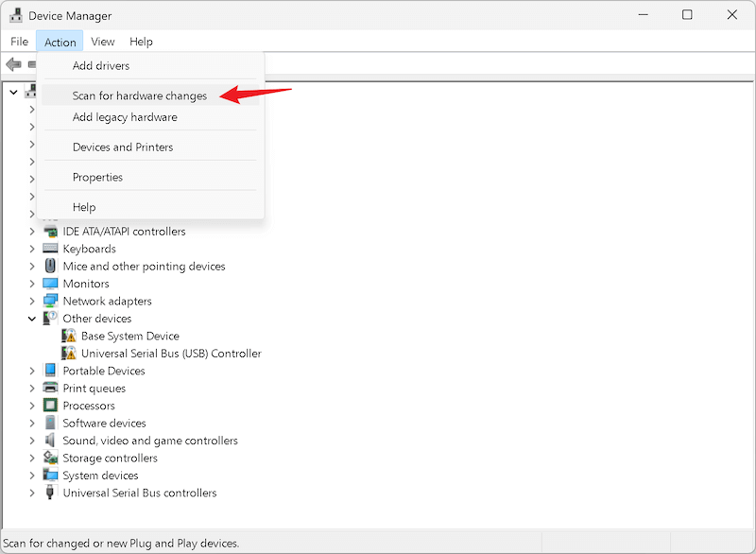Click the Processors category icon
756x554 pixels.
pyautogui.click(x=50, y=406)
